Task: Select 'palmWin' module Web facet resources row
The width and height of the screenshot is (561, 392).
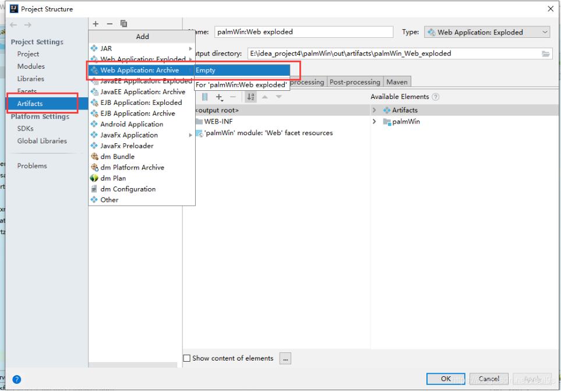Action: 264,133
